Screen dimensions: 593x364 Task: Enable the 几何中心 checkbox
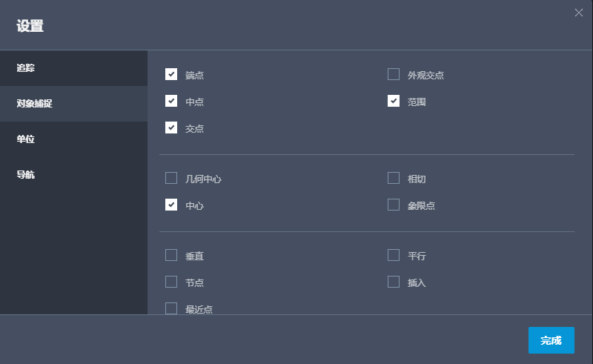171,178
